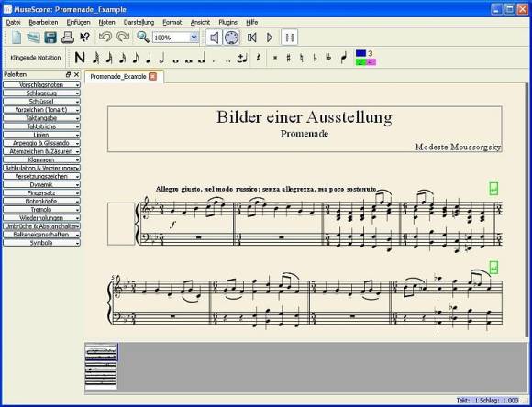This screenshot has width=532, height=407.
Task: Undo the last action
Action: pyautogui.click(x=105, y=37)
